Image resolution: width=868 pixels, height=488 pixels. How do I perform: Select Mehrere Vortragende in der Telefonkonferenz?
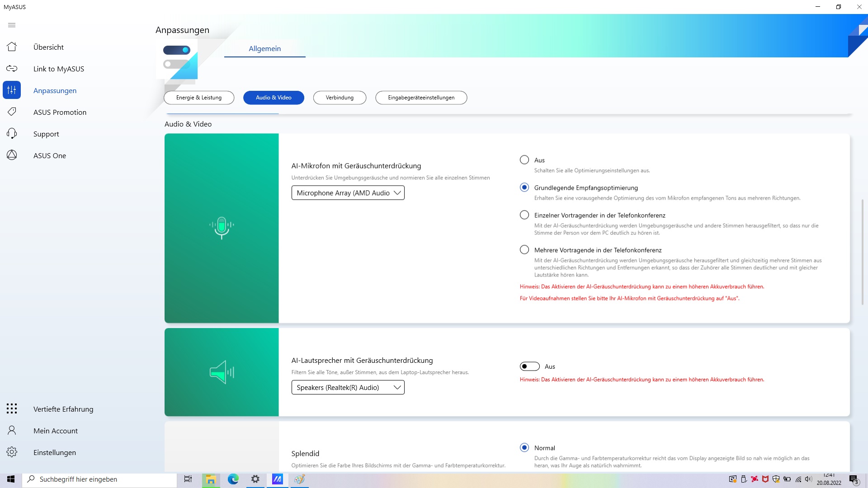click(x=524, y=250)
